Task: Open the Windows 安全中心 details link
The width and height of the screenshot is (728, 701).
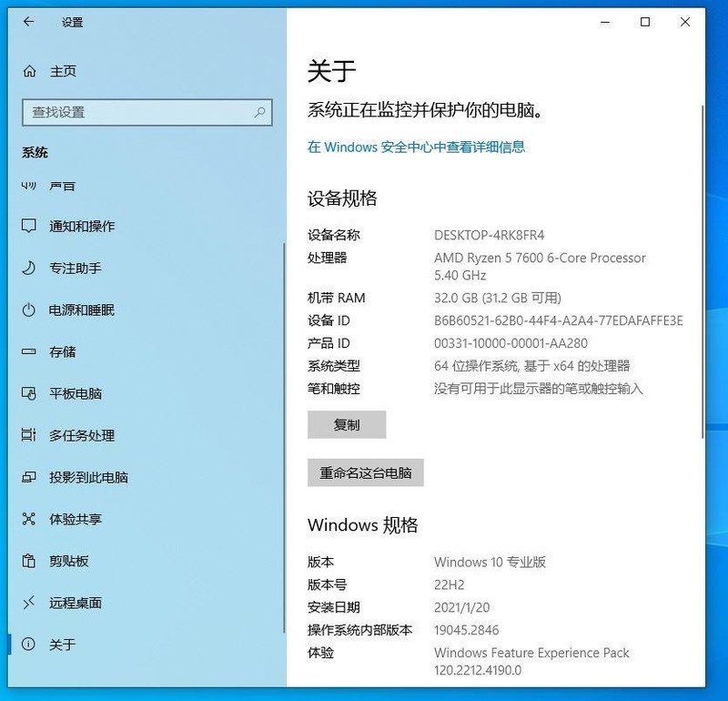Action: [x=417, y=147]
